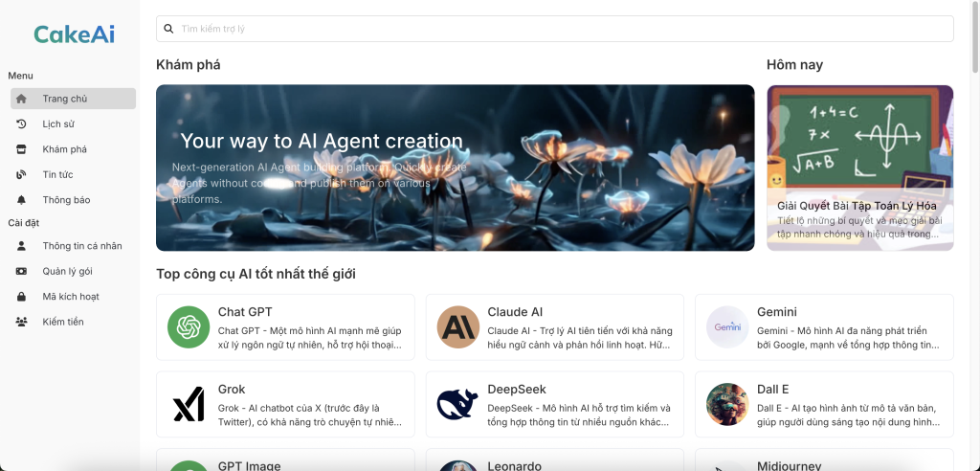The width and height of the screenshot is (980, 471).
Task: Open the Tin tức menu item
Action: tap(57, 174)
